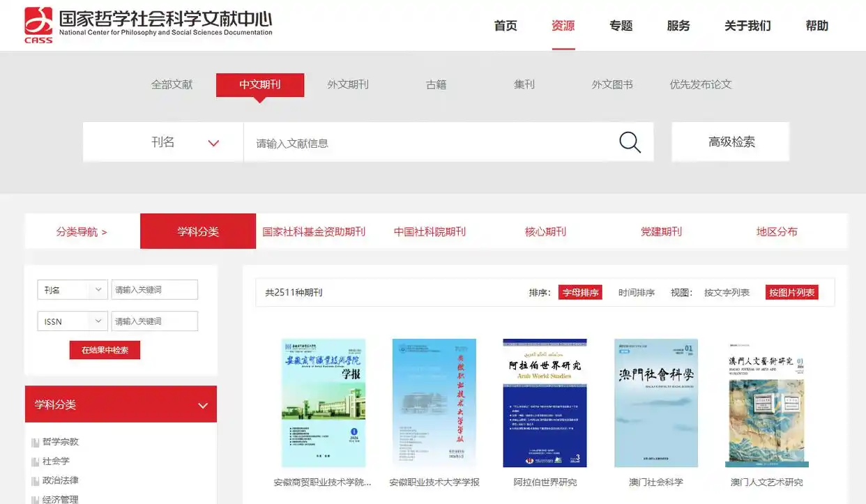This screenshot has height=504, width=866.
Task: Select 核心期刊 tab
Action: tap(545, 231)
